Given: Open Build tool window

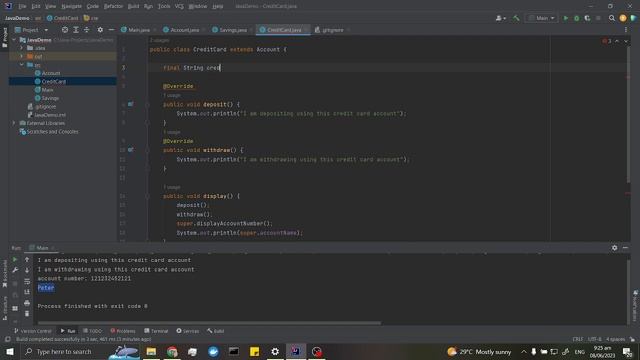Looking at the screenshot, I should click(216, 331).
